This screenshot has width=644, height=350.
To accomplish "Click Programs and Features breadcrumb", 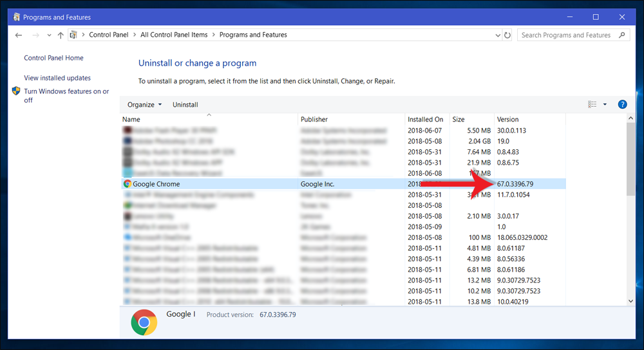I will (253, 35).
